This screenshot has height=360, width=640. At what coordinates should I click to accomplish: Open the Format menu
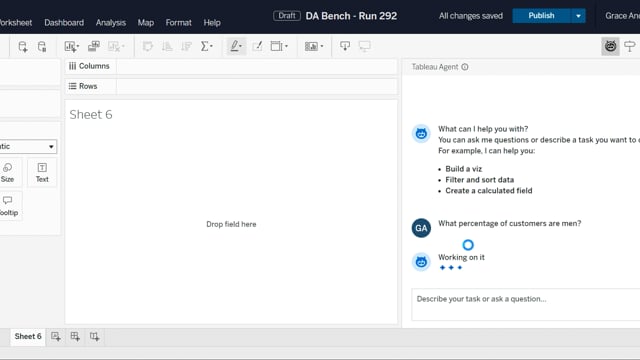click(178, 22)
